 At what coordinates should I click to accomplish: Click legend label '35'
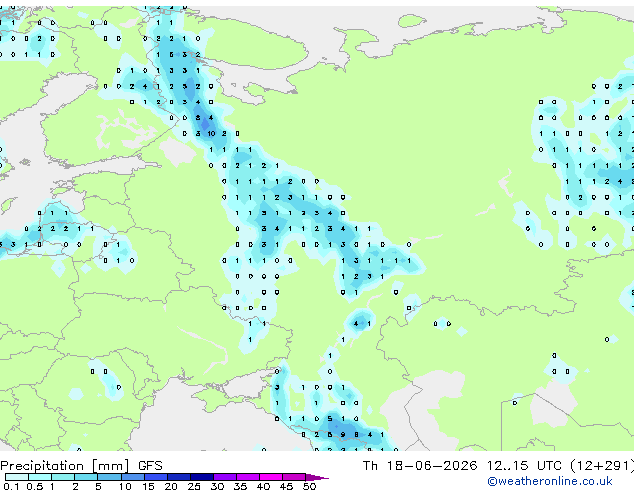pyautogui.click(x=240, y=486)
